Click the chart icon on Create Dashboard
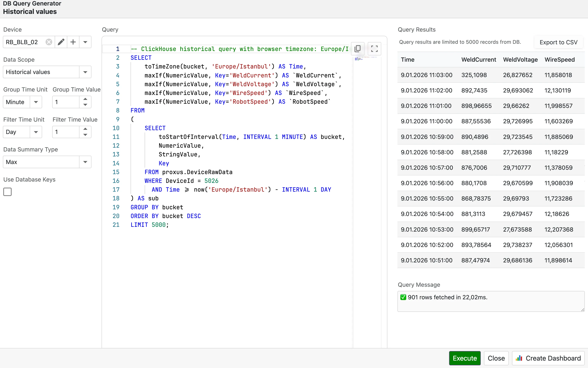 519,358
